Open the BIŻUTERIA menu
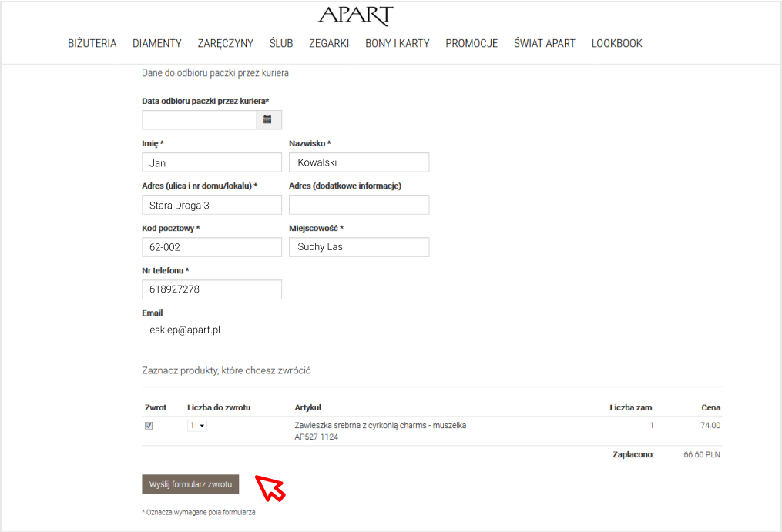 tap(92, 43)
